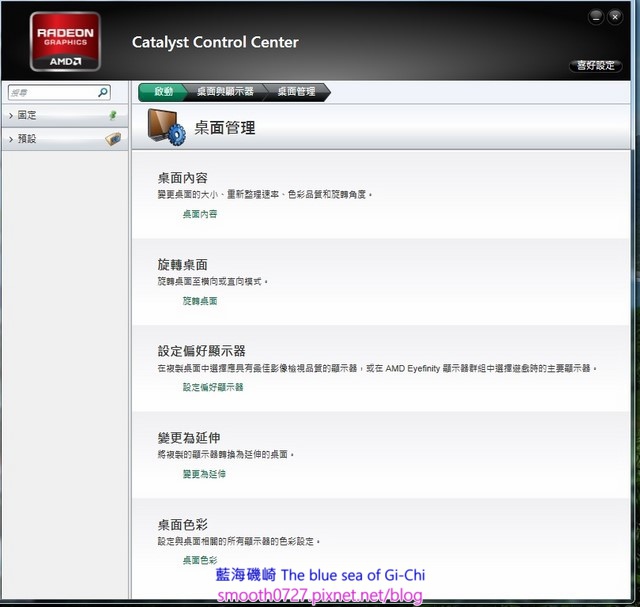Click the 變更為延伸 section heading

point(189,438)
